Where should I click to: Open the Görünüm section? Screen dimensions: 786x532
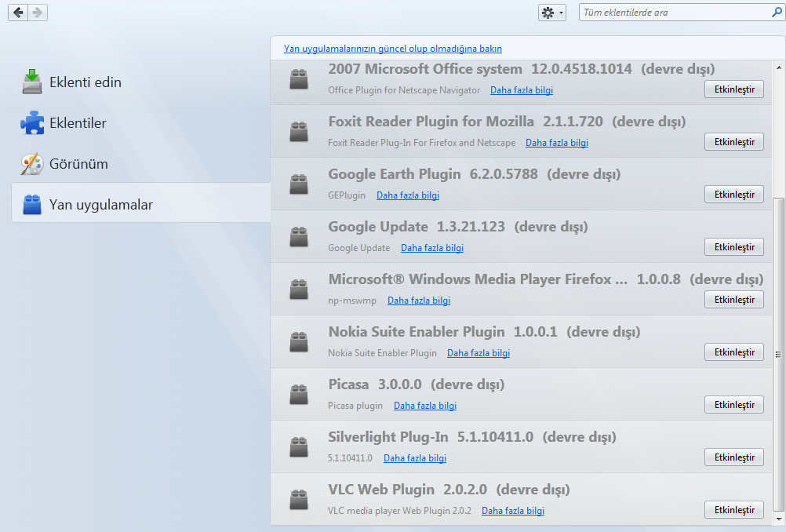141,164
